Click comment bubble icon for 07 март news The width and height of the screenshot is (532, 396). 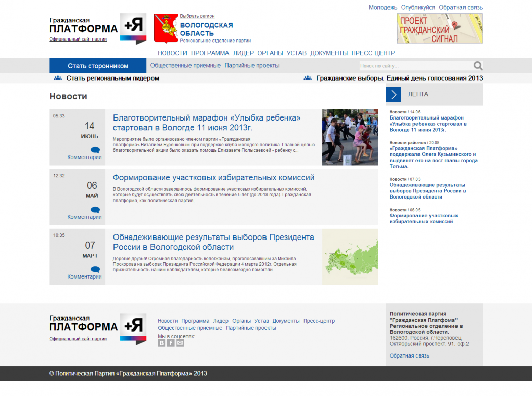pos(95,269)
